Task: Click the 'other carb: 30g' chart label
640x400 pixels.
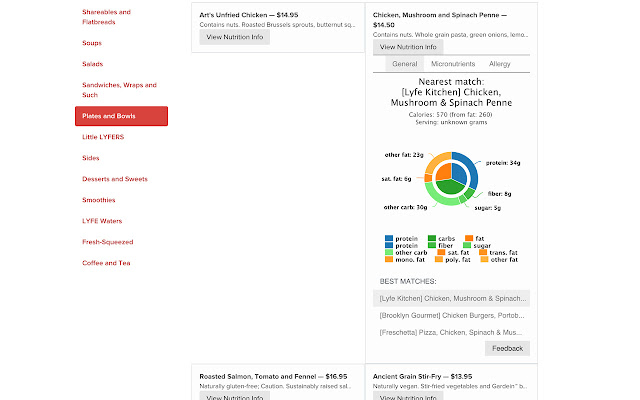Action: pos(405,207)
